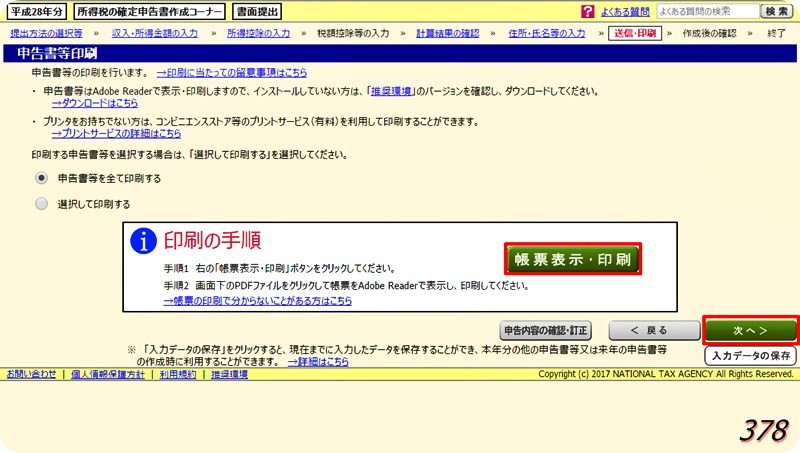Click the green 帳票表示・印刷 button

572,259
